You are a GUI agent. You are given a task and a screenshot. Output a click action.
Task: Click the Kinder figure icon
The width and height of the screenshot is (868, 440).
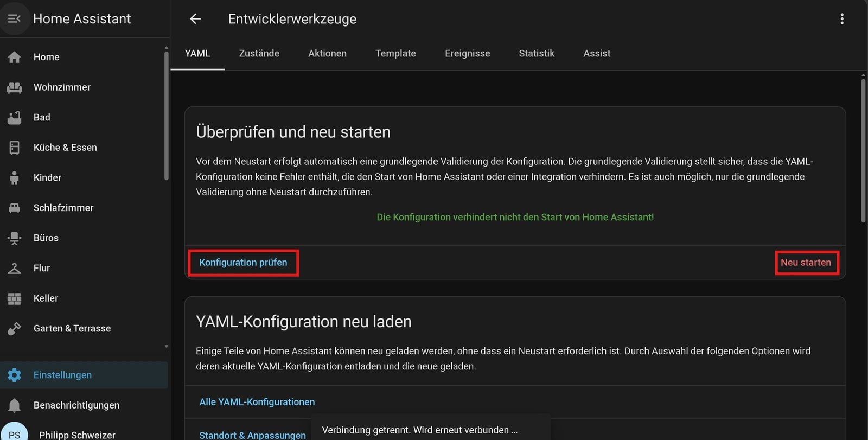(x=15, y=177)
